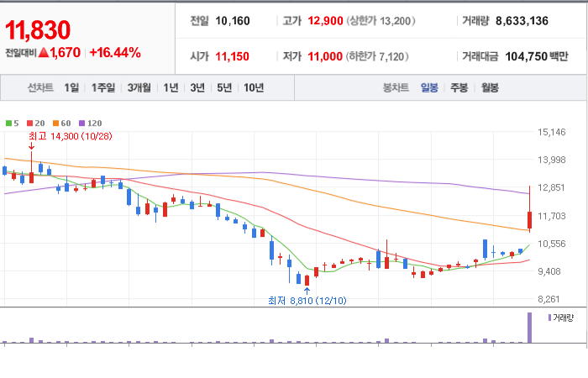Click the 최저 8,810 (12/10) label

point(307,301)
